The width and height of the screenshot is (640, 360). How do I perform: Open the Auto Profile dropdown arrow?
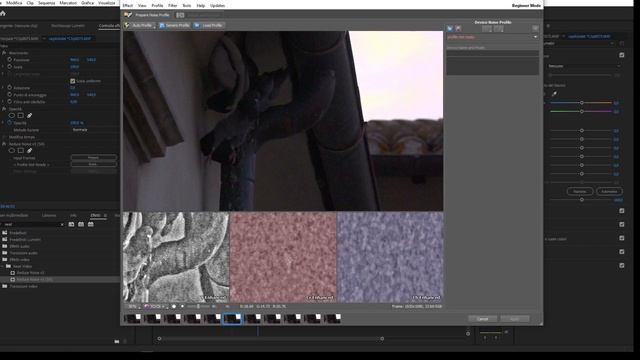point(154,26)
